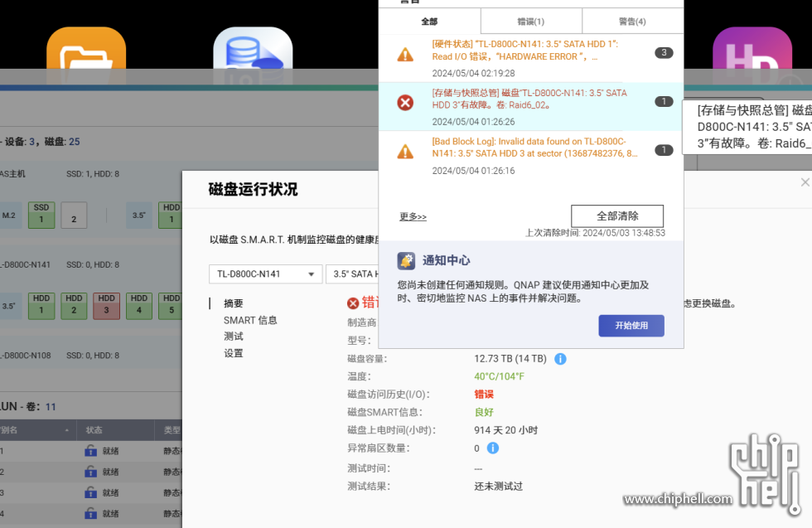Click the device count 3 link

click(x=31, y=142)
